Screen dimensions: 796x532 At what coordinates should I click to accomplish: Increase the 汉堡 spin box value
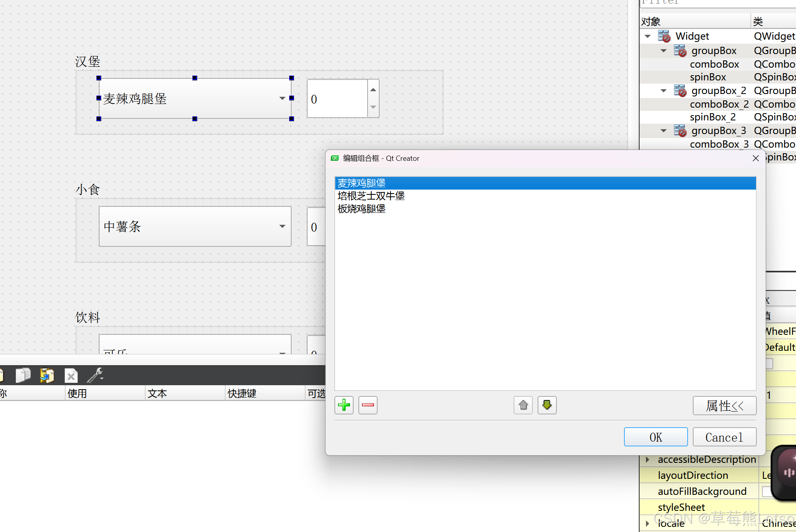[373, 90]
